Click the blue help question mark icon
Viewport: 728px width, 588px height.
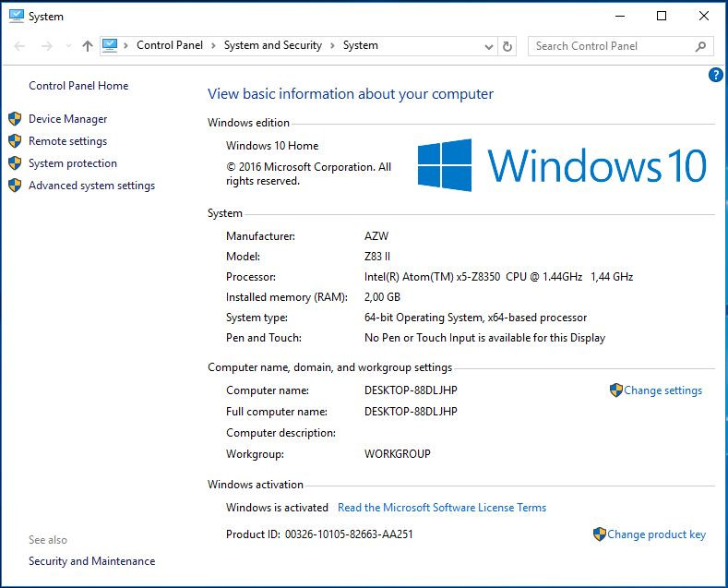coord(715,76)
